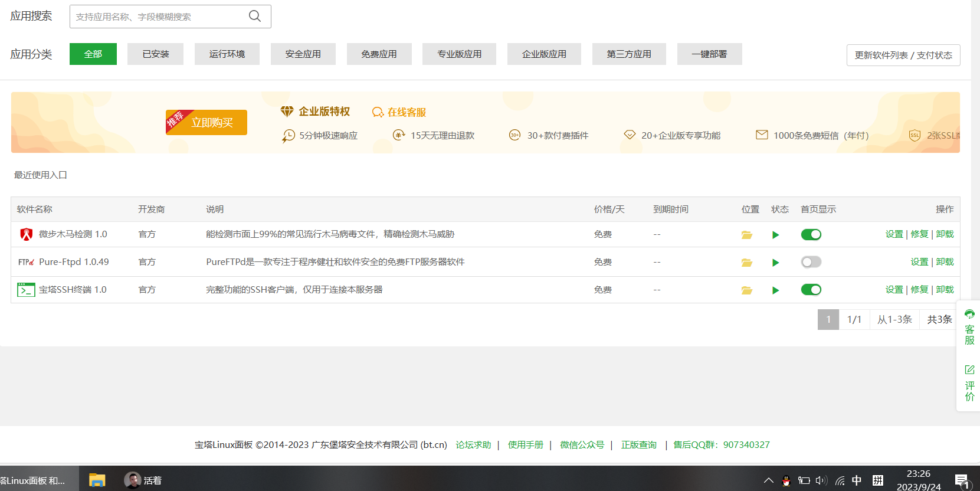Click the status play icon for 微步木马检测

[x=776, y=235]
